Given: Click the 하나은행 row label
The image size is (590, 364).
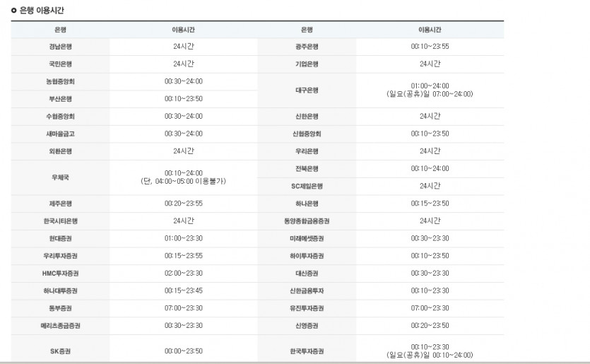Looking at the screenshot, I should coord(307,204).
